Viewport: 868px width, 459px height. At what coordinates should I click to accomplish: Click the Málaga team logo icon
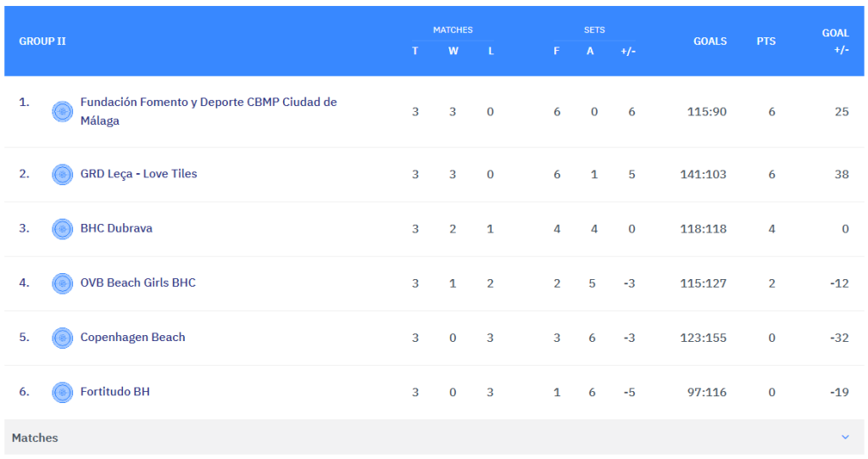click(x=62, y=111)
